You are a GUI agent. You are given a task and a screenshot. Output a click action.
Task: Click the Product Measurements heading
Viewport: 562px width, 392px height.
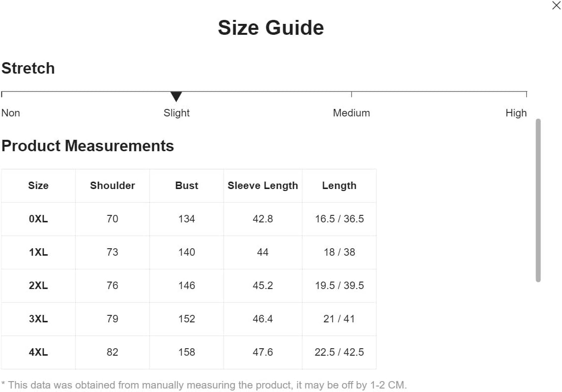(88, 146)
